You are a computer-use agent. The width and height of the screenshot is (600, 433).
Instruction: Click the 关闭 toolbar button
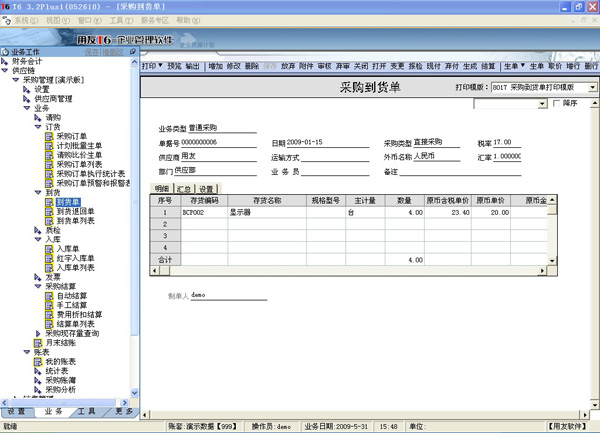point(361,66)
